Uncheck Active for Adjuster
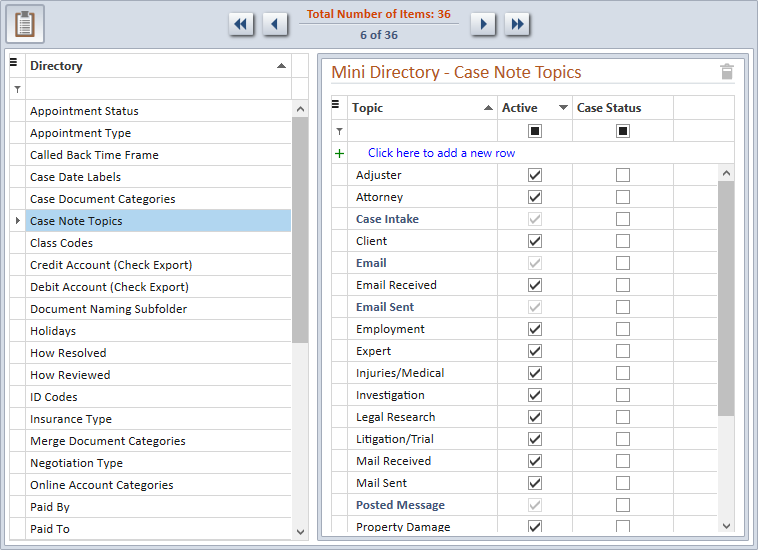758x550 pixels. click(535, 175)
